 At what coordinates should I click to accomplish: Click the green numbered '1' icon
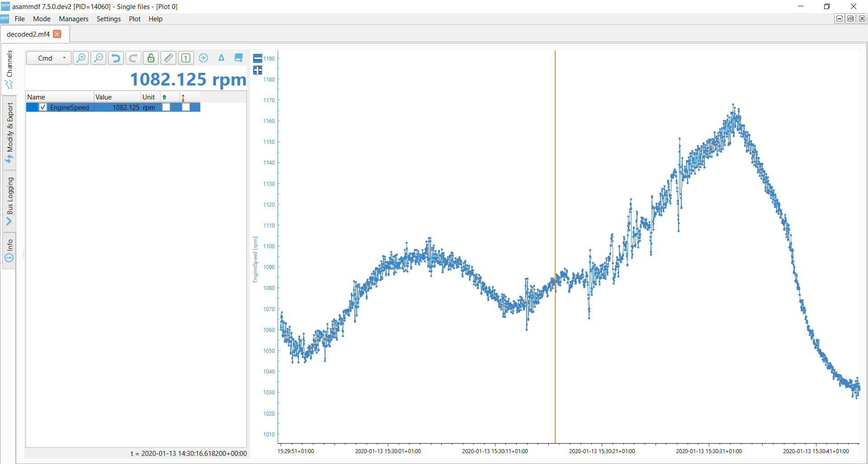click(x=186, y=58)
